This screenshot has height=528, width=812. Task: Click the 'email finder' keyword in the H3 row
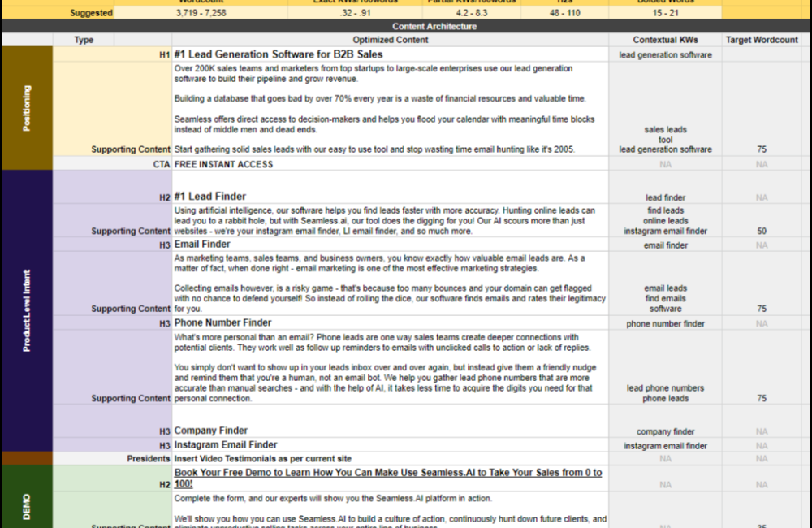point(666,245)
